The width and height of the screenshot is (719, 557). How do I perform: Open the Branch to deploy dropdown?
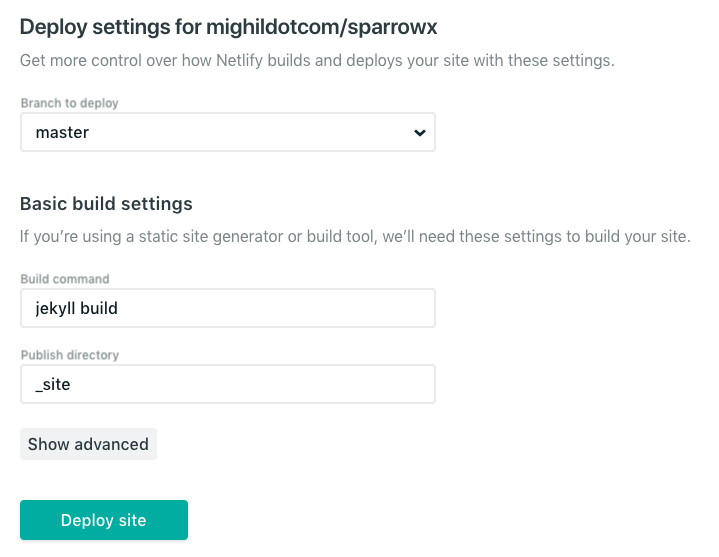(227, 132)
